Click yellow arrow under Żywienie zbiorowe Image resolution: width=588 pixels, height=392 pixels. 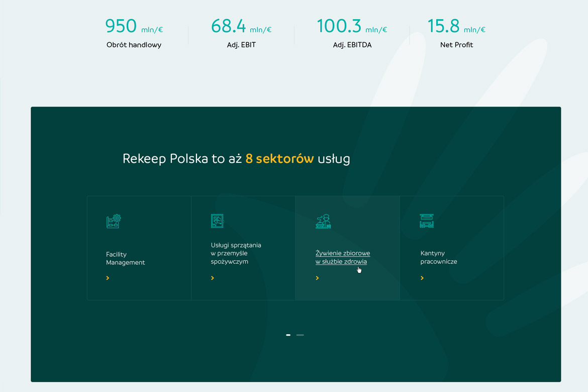point(317,278)
